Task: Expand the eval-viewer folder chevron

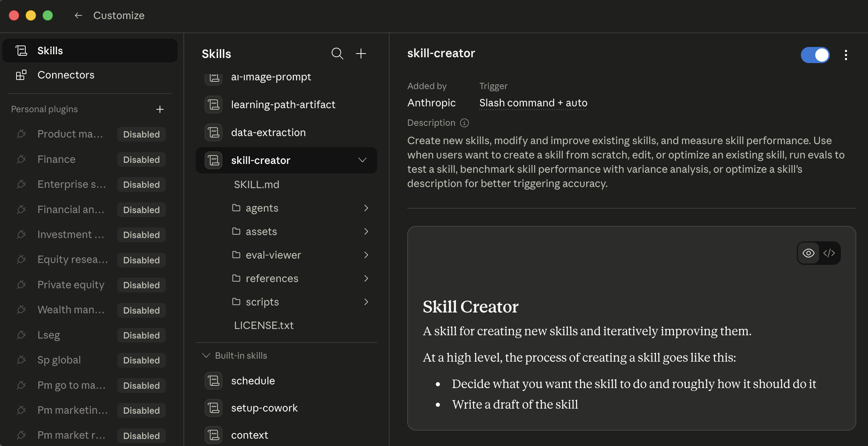Action: pos(366,255)
